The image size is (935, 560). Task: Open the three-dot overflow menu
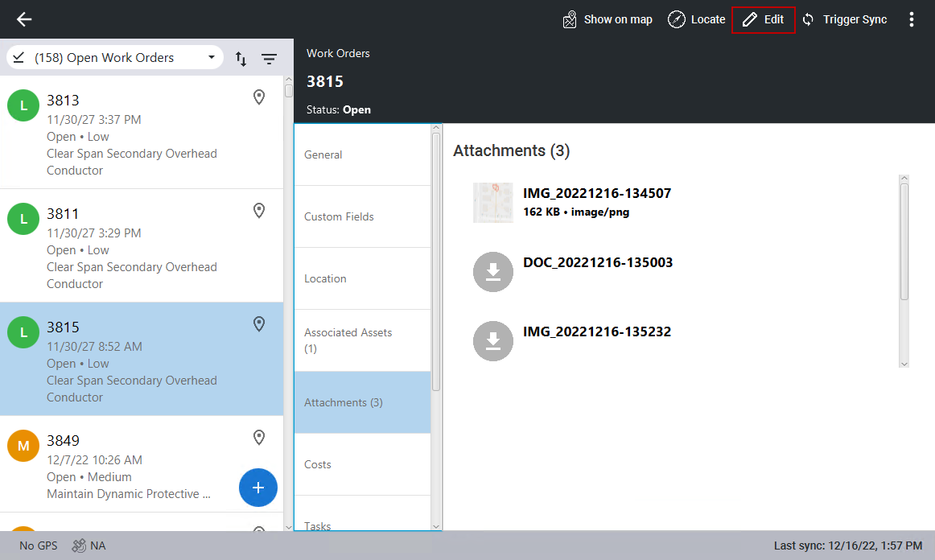tap(911, 19)
